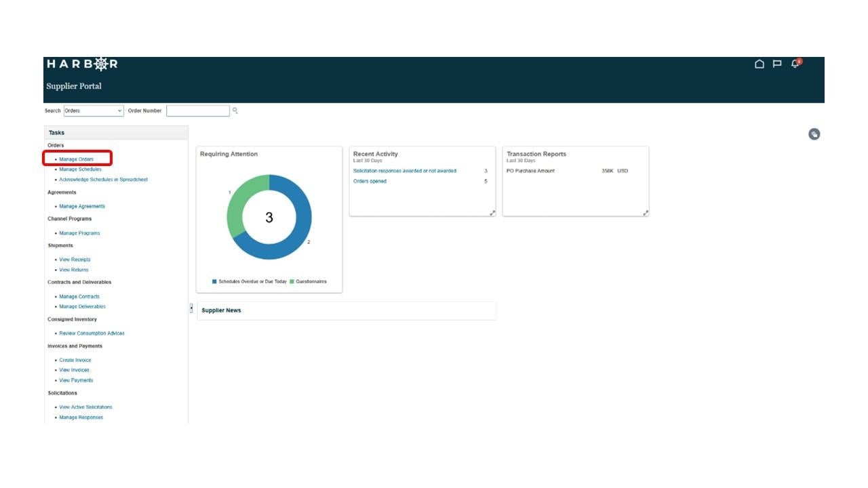Open Manage Schedules link
The width and height of the screenshot is (868, 488).
coord(80,169)
